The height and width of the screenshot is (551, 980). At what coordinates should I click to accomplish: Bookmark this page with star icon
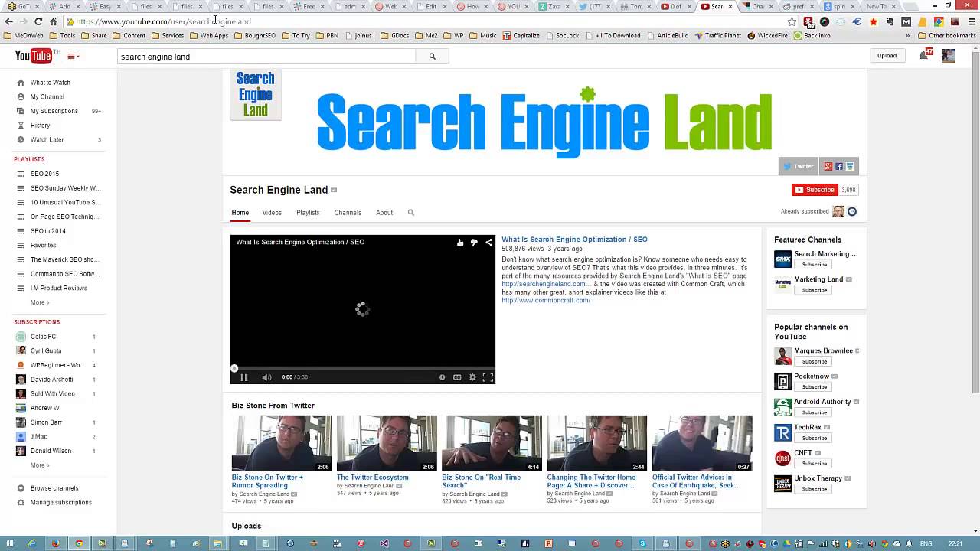(792, 21)
